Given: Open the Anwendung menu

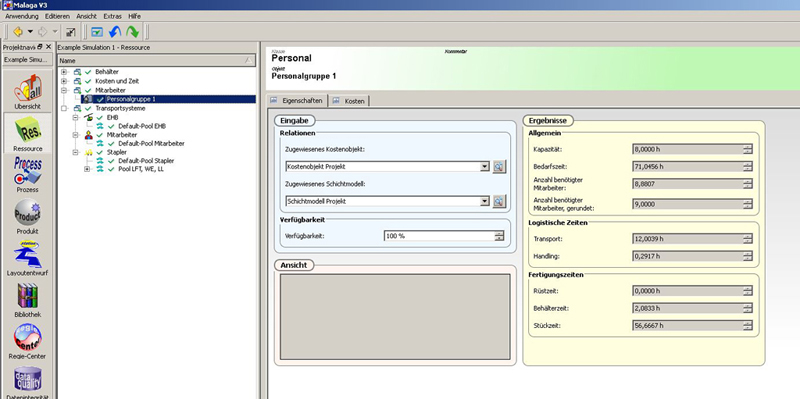Looking at the screenshot, I should coord(22,16).
